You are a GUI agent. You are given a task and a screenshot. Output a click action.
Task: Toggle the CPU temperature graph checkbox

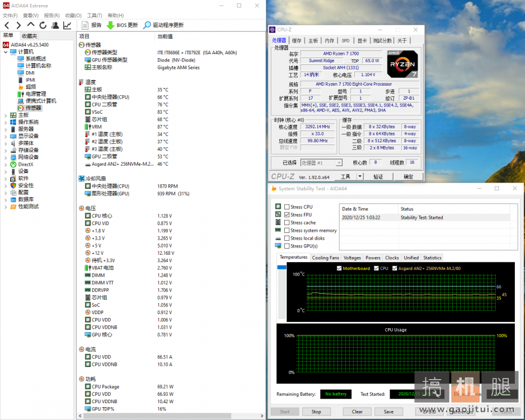coord(376,268)
